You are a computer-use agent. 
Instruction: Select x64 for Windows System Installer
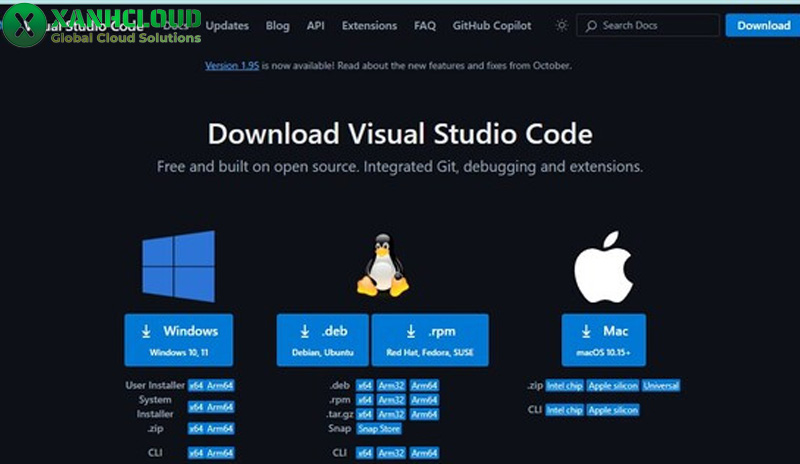pyautogui.click(x=196, y=407)
